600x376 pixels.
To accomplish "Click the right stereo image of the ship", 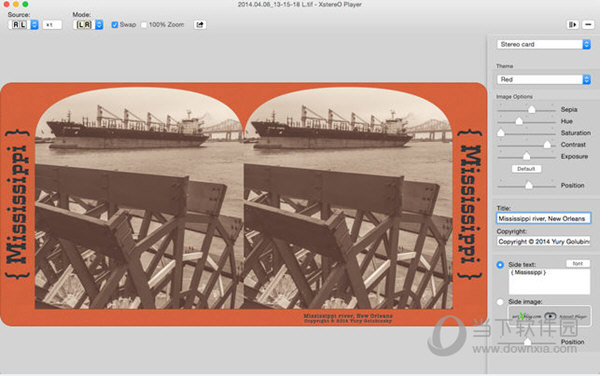I will pos(348,198).
